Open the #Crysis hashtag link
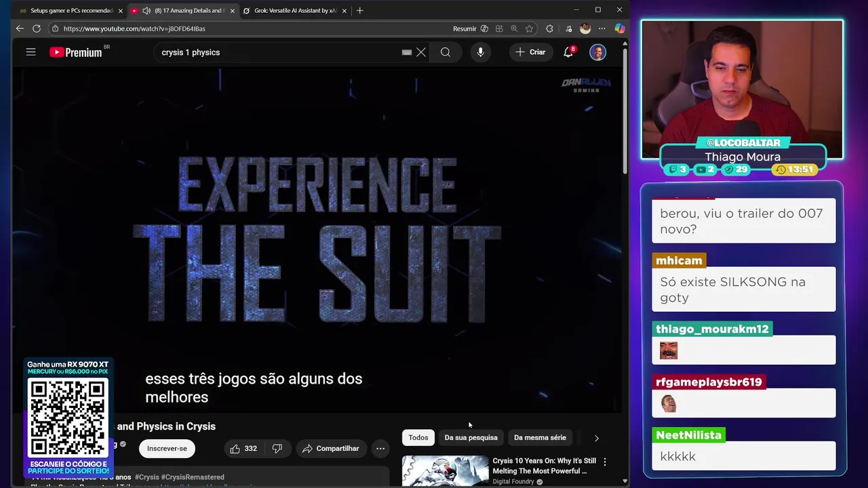 (x=146, y=477)
